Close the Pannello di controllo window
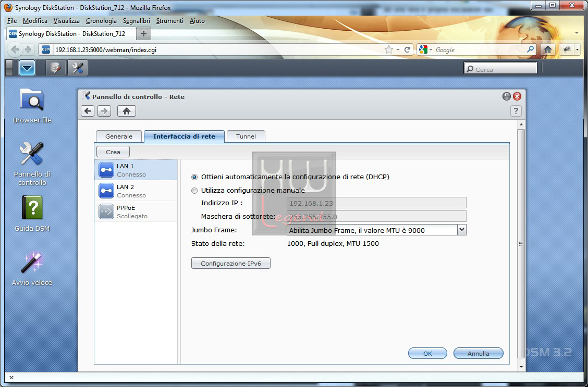 [517, 96]
